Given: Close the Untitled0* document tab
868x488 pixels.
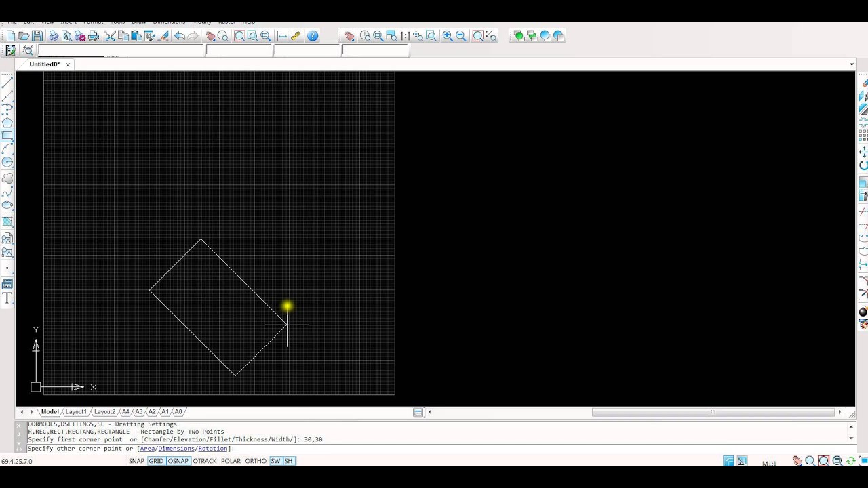Looking at the screenshot, I should tap(68, 65).
